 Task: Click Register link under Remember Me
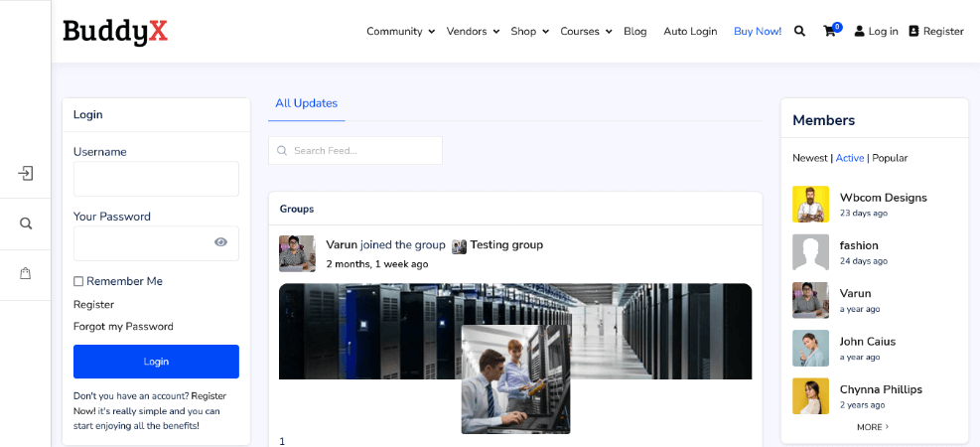93,305
